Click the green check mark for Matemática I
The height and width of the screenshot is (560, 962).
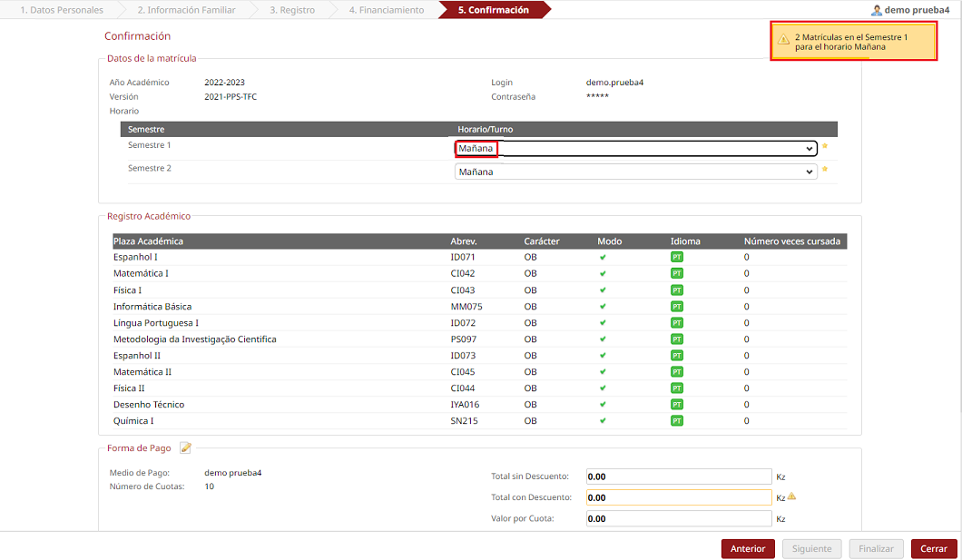603,274
